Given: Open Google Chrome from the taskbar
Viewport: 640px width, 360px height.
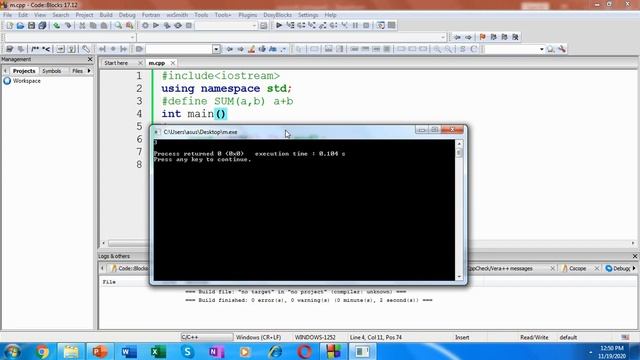Looking at the screenshot, I should pos(42,351).
